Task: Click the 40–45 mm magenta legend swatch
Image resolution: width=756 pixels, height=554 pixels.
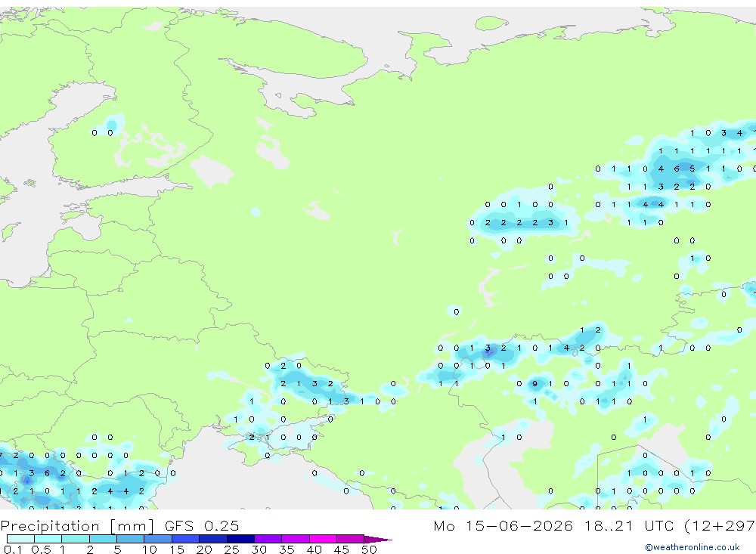Action: [x=323, y=539]
